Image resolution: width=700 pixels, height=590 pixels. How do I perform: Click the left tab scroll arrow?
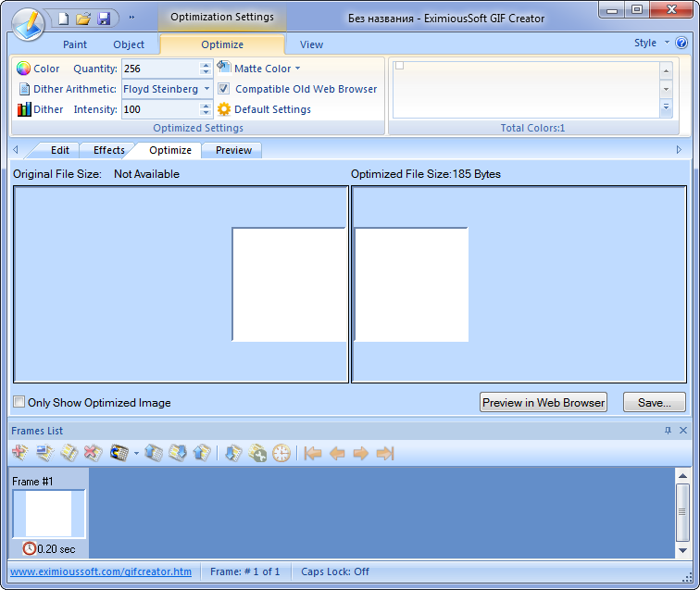[x=16, y=150]
